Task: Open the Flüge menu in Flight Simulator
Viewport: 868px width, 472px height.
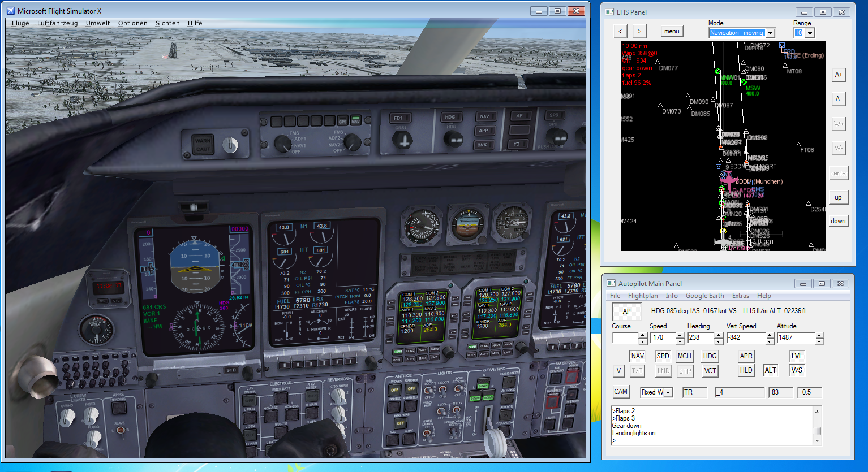Action: pyautogui.click(x=20, y=23)
